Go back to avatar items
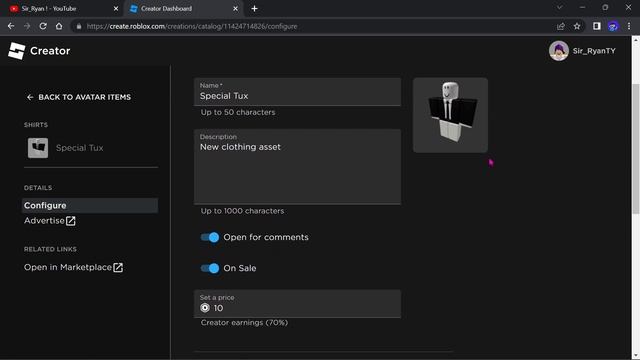The height and width of the screenshot is (360, 640). (x=79, y=97)
